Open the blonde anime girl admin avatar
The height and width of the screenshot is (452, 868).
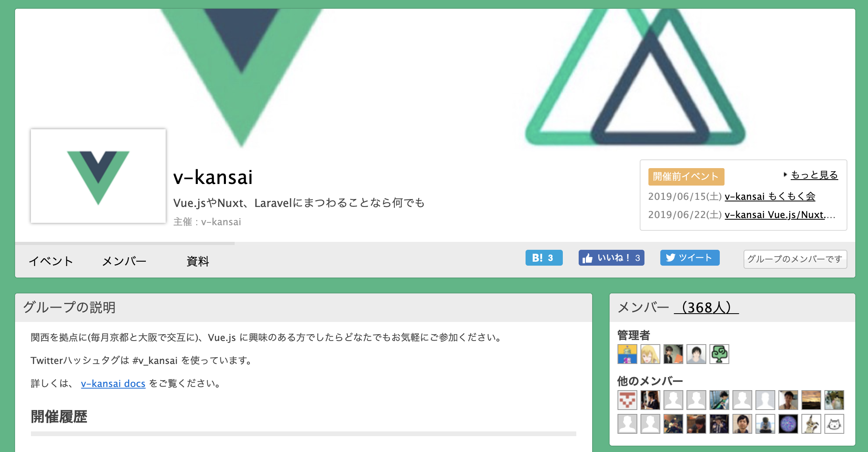pyautogui.click(x=650, y=354)
